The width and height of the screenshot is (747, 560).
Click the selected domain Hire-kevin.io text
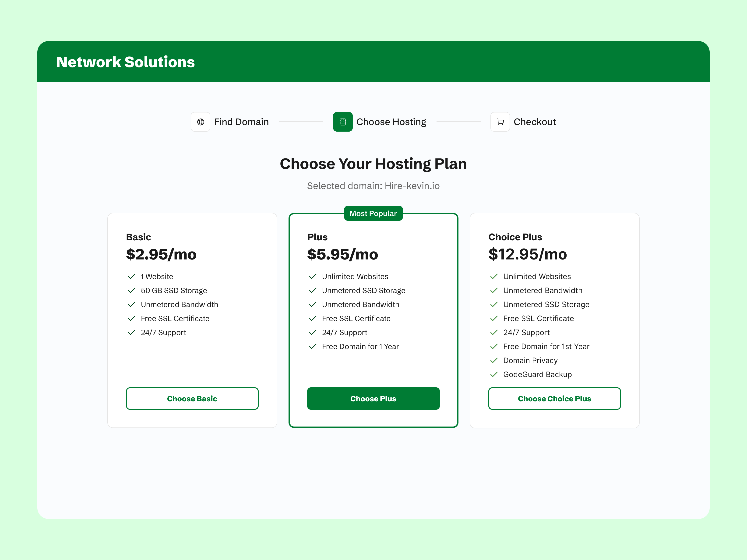click(x=373, y=186)
